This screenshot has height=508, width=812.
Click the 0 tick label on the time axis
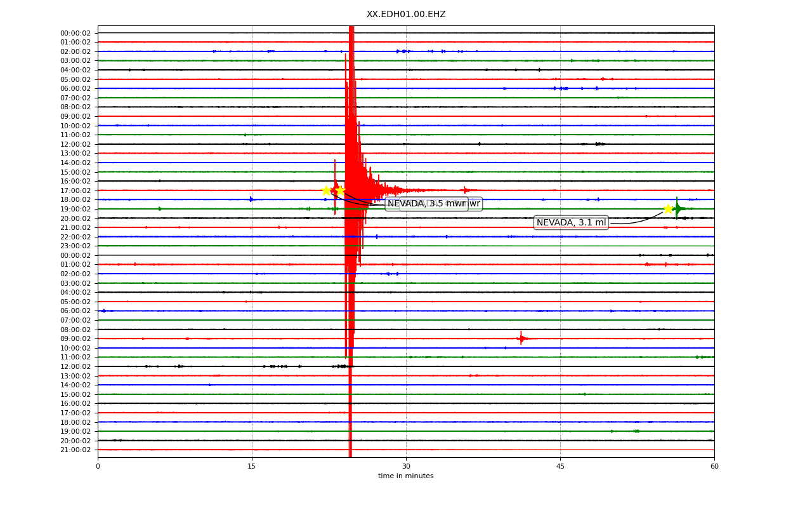[x=98, y=467]
